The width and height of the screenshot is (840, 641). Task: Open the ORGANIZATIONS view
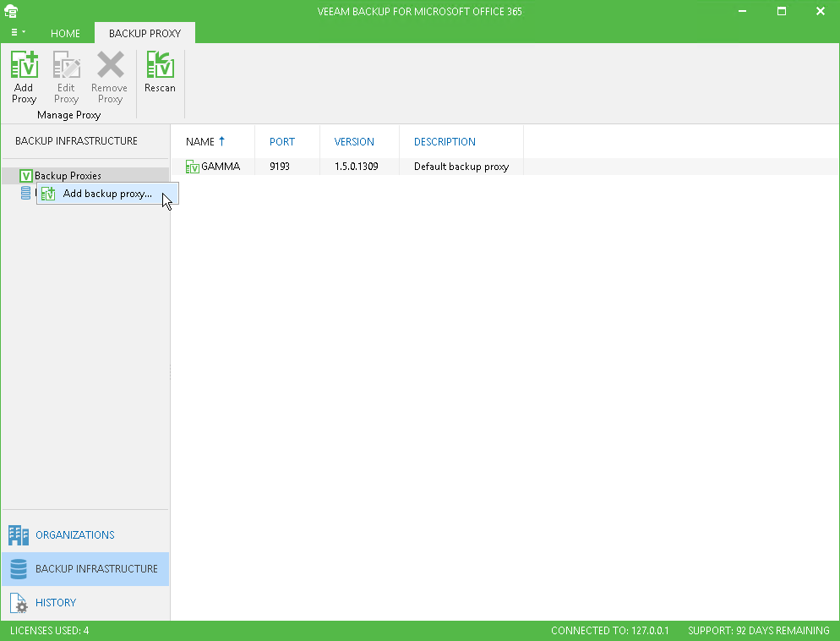click(85, 535)
